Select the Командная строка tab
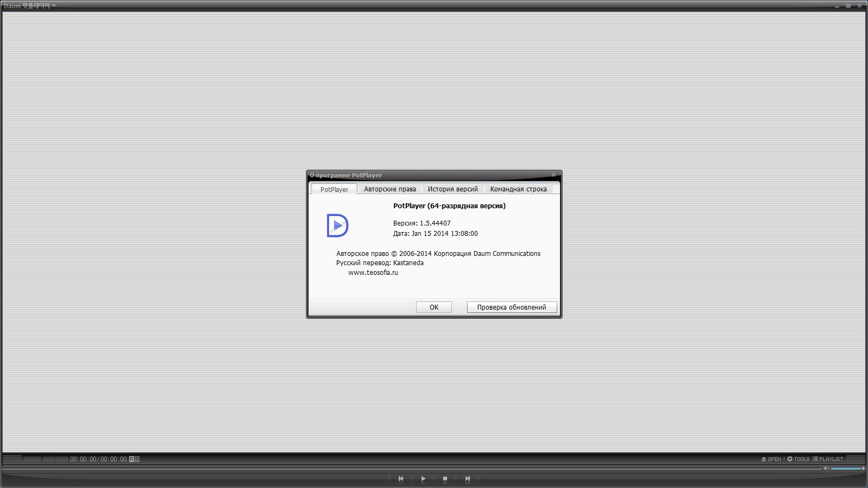Viewport: 868px width, 488px height. pos(518,189)
